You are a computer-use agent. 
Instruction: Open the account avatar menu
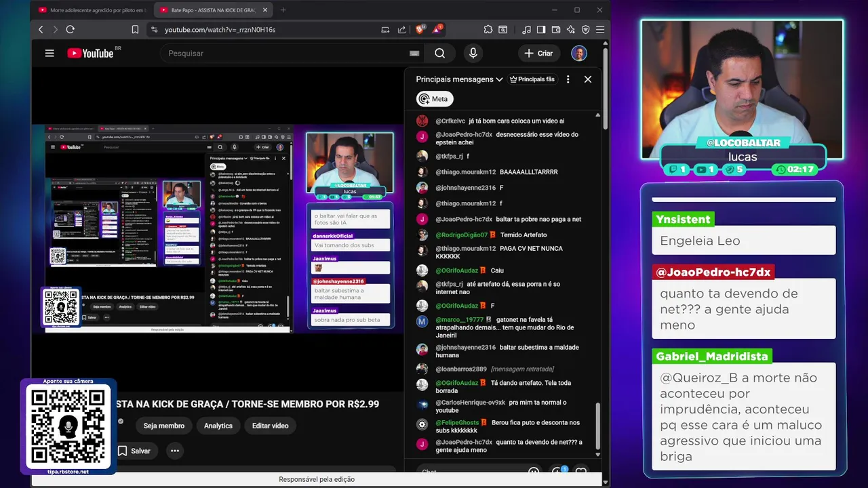coord(579,53)
